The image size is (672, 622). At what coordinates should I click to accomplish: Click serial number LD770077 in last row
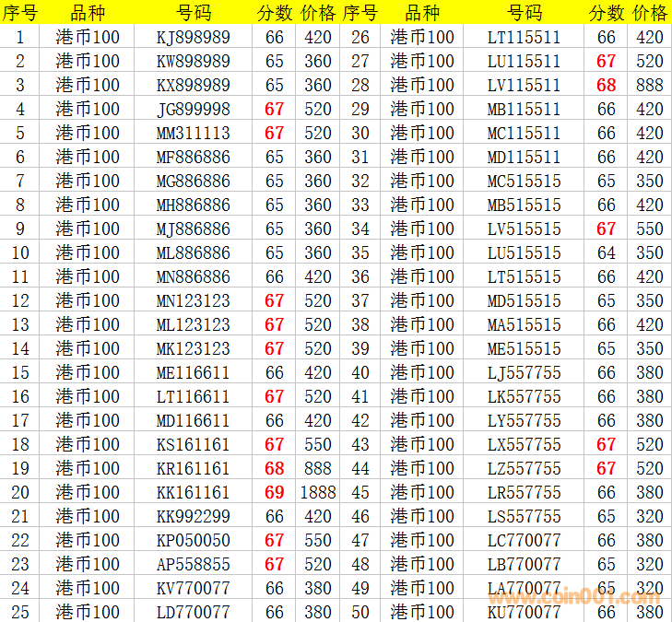pos(193,612)
